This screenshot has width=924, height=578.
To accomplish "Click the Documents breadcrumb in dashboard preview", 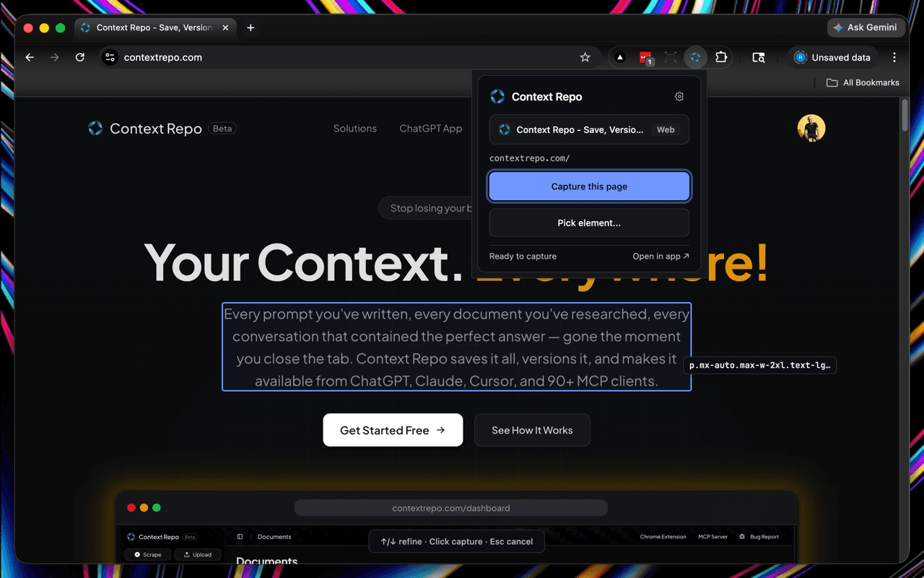I will click(x=274, y=537).
